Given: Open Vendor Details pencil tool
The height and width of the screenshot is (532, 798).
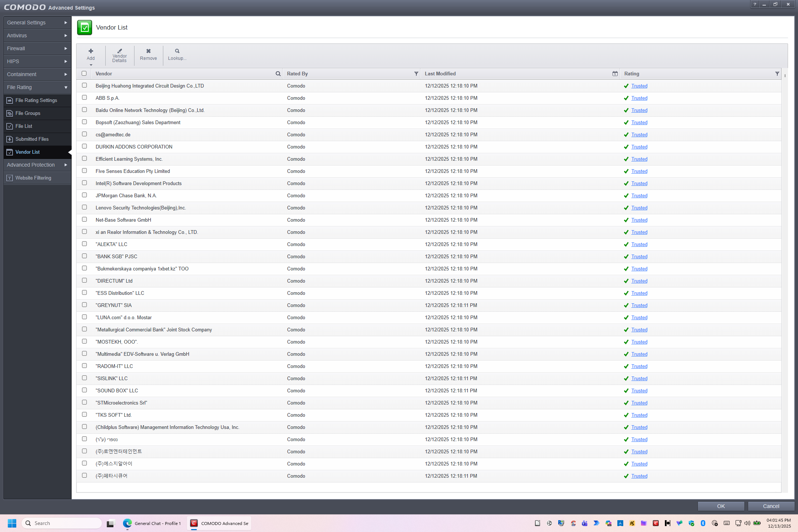Looking at the screenshot, I should coord(119,52).
